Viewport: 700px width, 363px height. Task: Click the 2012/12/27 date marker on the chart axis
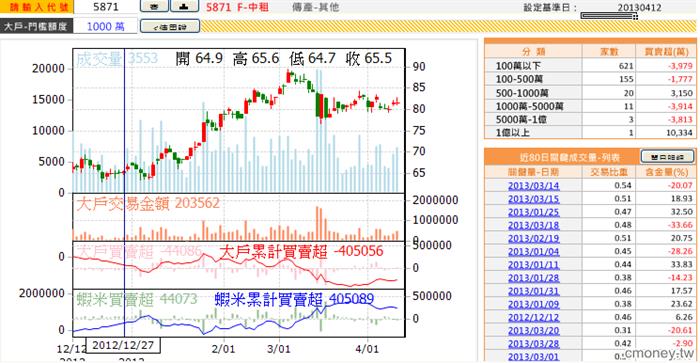(123, 345)
